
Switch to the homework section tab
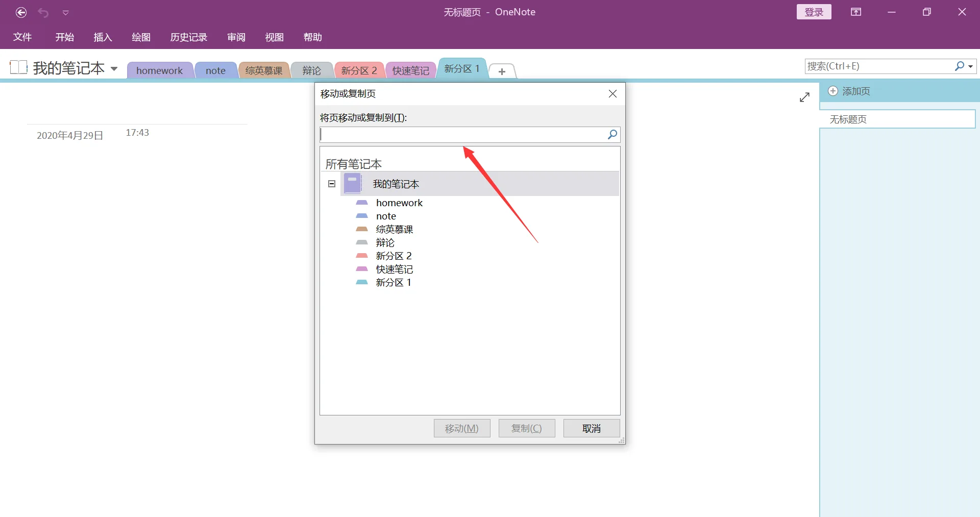[x=160, y=70]
